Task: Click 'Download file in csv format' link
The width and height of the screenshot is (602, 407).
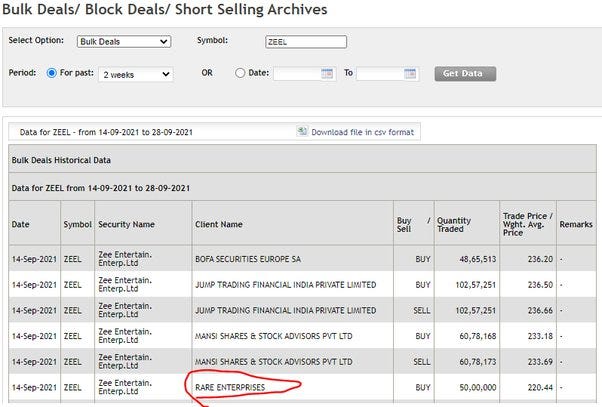Action: coord(362,132)
